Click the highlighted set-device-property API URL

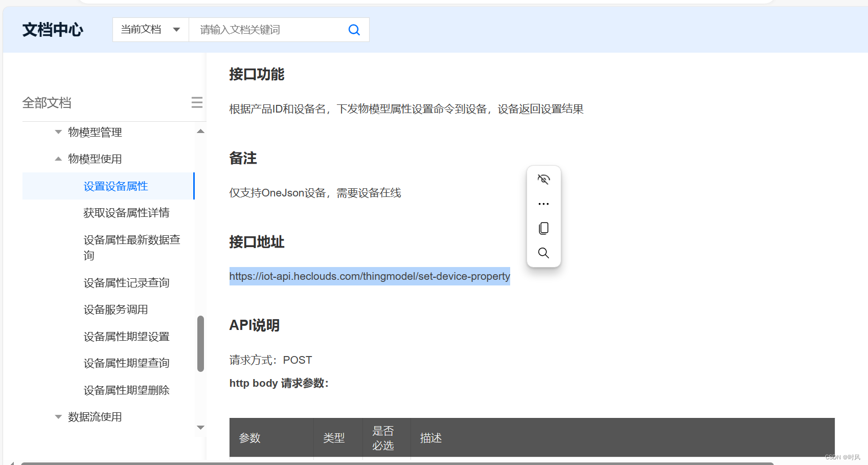click(x=369, y=276)
